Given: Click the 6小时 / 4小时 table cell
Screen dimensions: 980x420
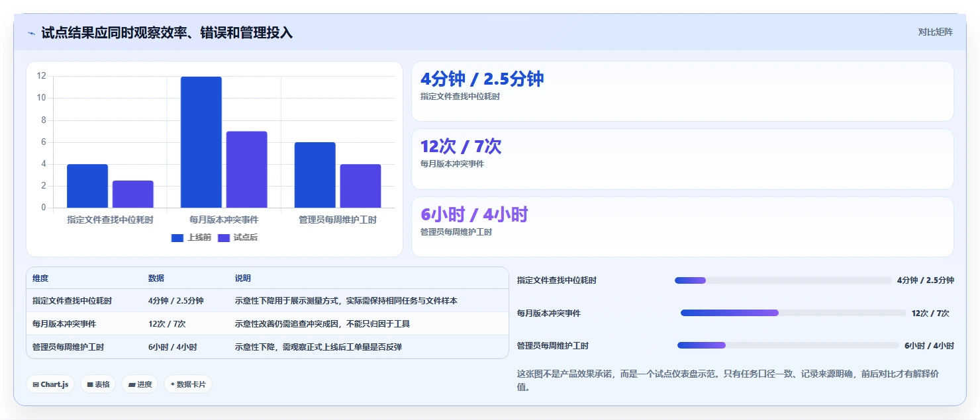Looking at the screenshot, I should tap(173, 347).
